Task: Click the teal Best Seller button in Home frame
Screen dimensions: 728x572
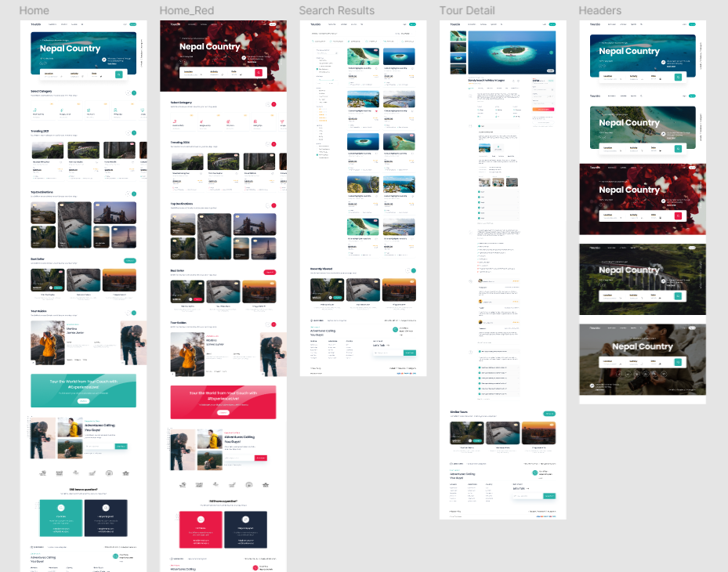Action: [x=129, y=259]
